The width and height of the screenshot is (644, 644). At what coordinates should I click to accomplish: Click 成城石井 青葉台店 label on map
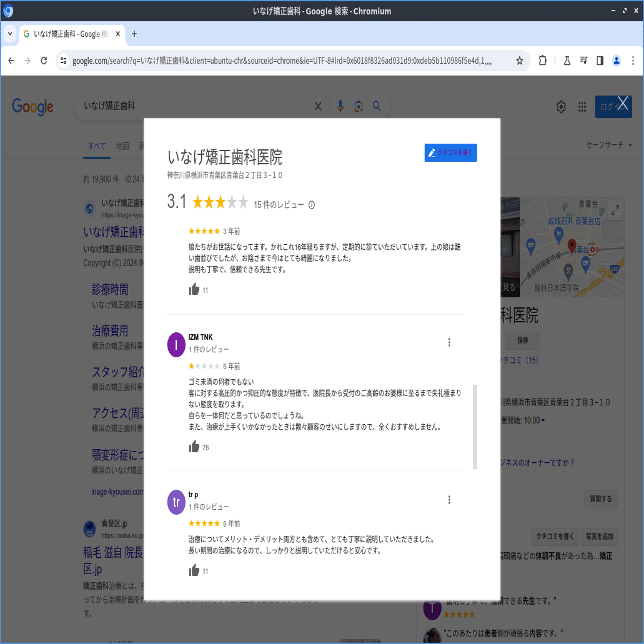point(574,221)
